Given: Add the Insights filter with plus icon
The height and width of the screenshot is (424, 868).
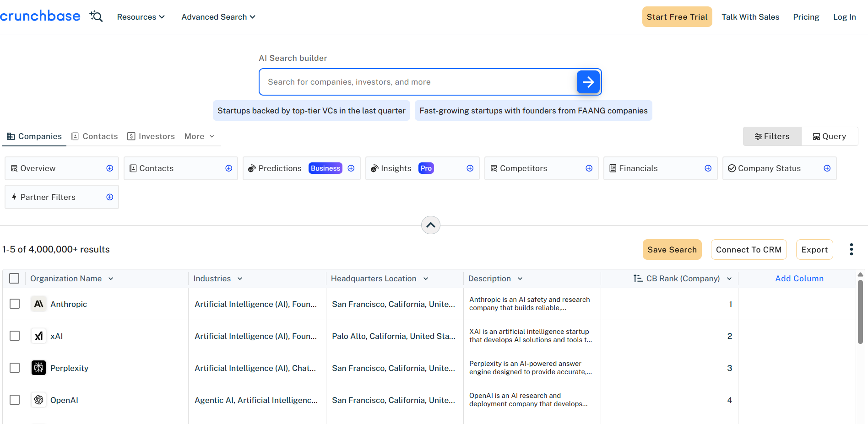Looking at the screenshot, I should (x=470, y=168).
